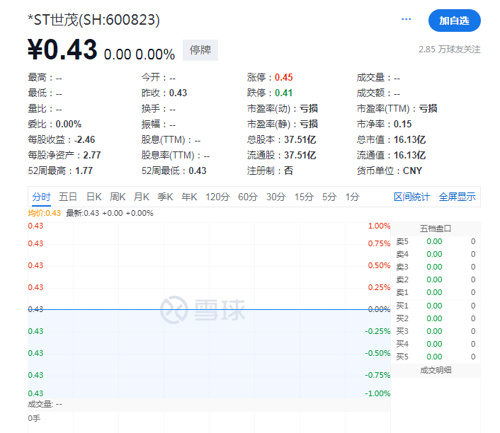Click the 0手 volume label
Image resolution: width=500 pixels, height=433 pixels.
34,418
